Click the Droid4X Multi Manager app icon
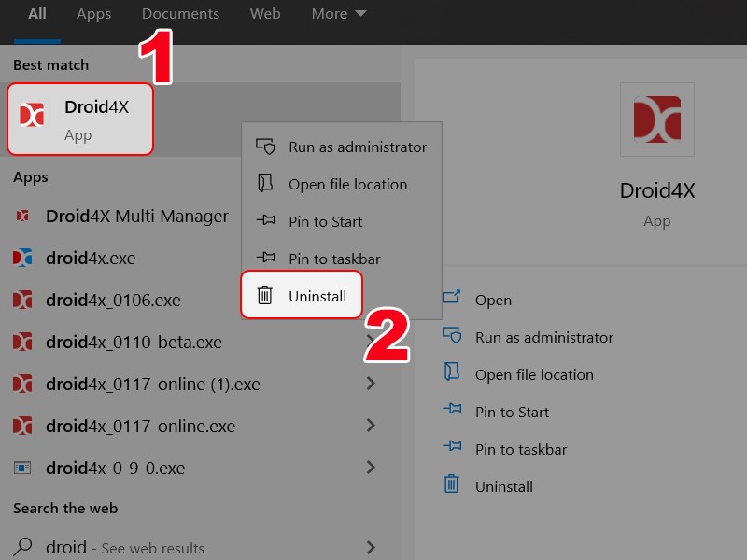The image size is (747, 560). tap(22, 216)
